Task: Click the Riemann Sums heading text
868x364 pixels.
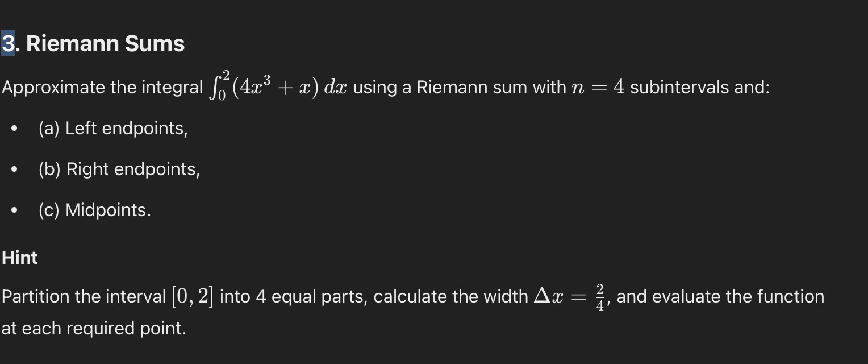Action: point(105,43)
